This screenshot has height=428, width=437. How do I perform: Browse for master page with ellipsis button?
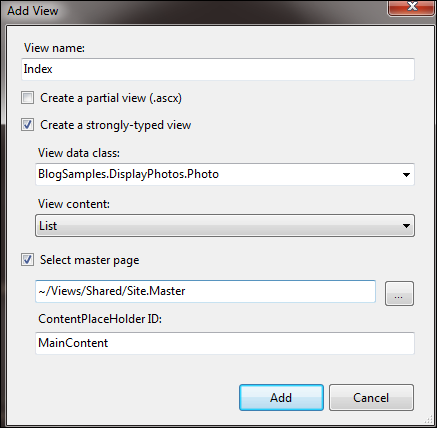pos(399,293)
